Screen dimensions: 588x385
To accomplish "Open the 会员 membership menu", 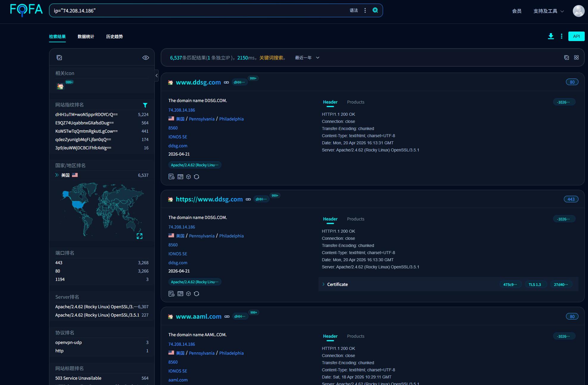I will [x=517, y=11].
